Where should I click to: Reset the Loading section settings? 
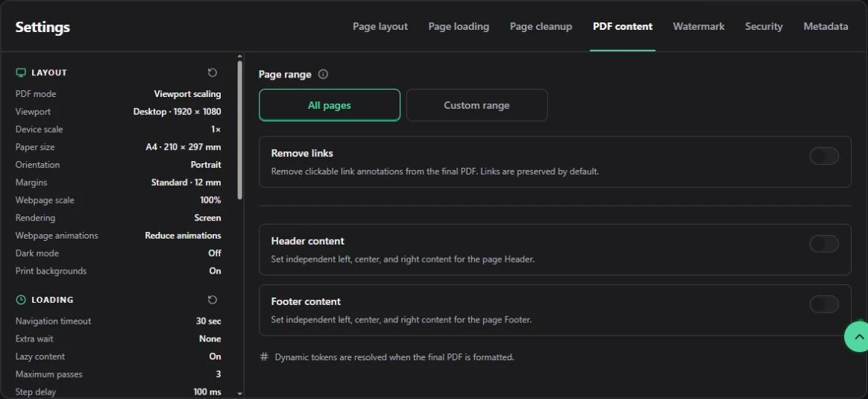tap(212, 299)
